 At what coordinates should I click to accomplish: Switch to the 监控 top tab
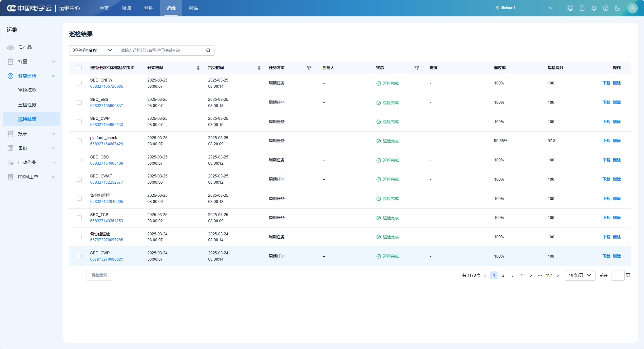click(x=149, y=8)
